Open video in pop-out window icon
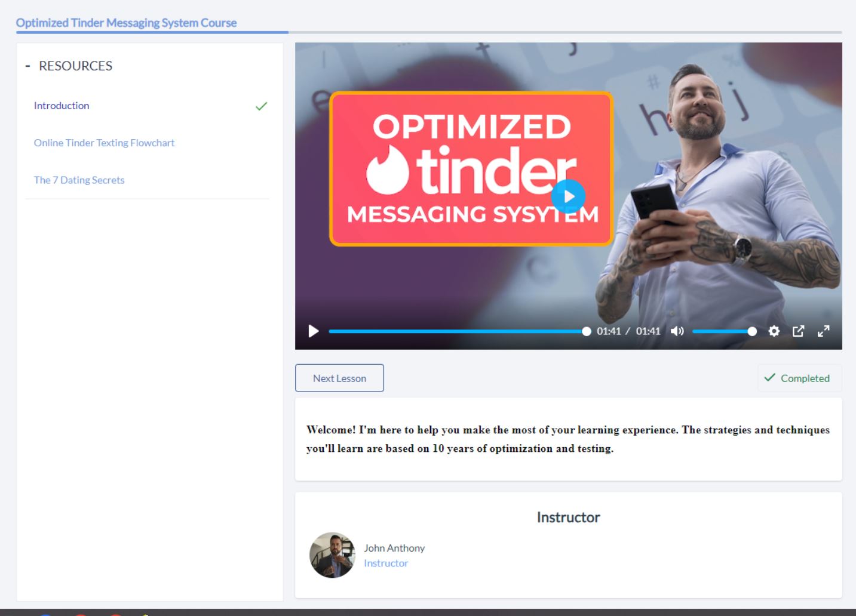856x616 pixels. click(x=799, y=331)
